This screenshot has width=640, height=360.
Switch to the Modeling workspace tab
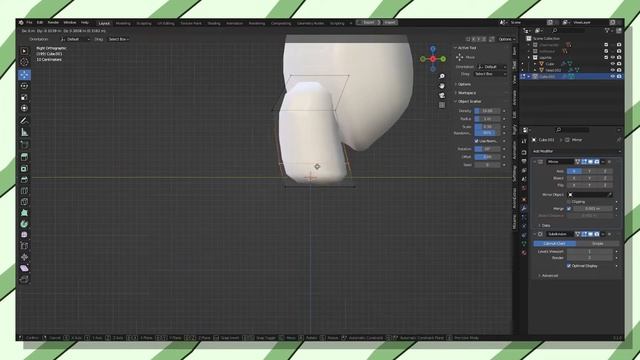[x=123, y=23]
